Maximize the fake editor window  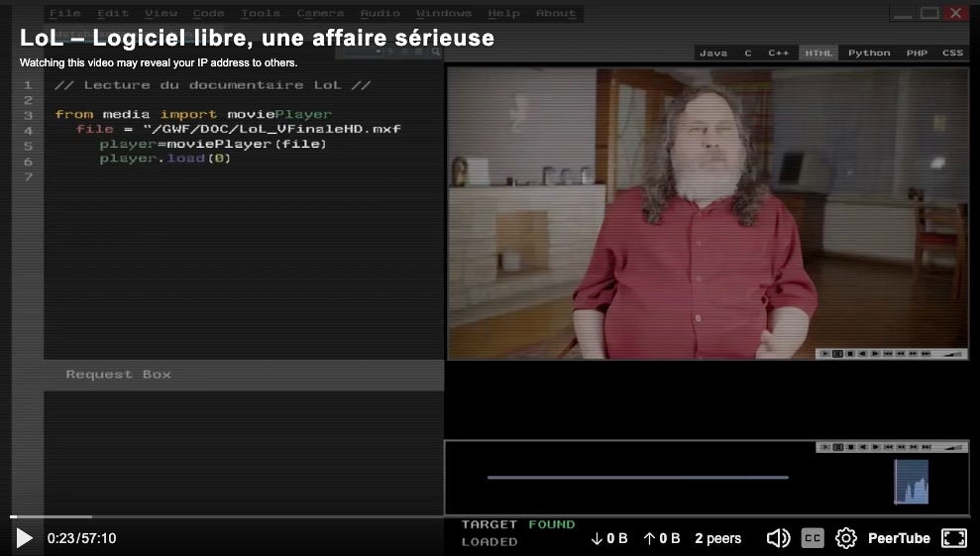pos(929,13)
